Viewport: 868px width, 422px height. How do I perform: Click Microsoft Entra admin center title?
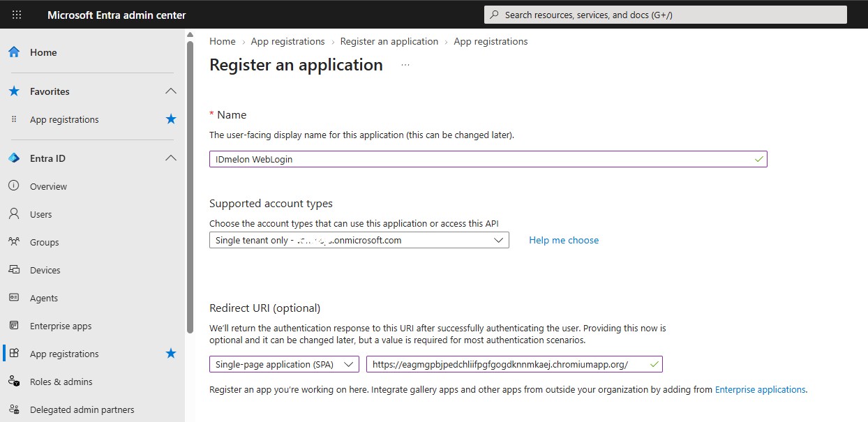(x=117, y=15)
